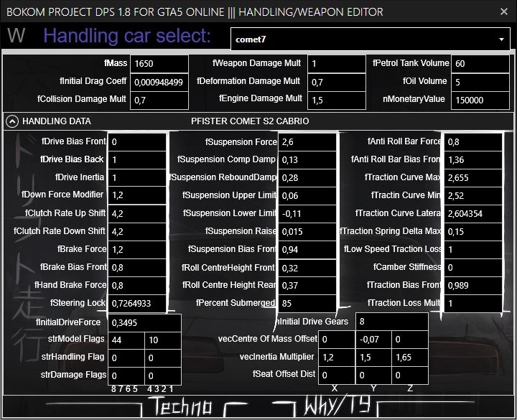Click the fMass input field
Image resolution: width=517 pixels, height=420 pixels.
coord(159,64)
